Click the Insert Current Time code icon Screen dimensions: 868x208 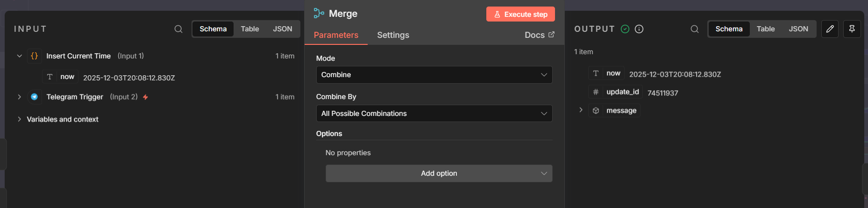point(34,56)
